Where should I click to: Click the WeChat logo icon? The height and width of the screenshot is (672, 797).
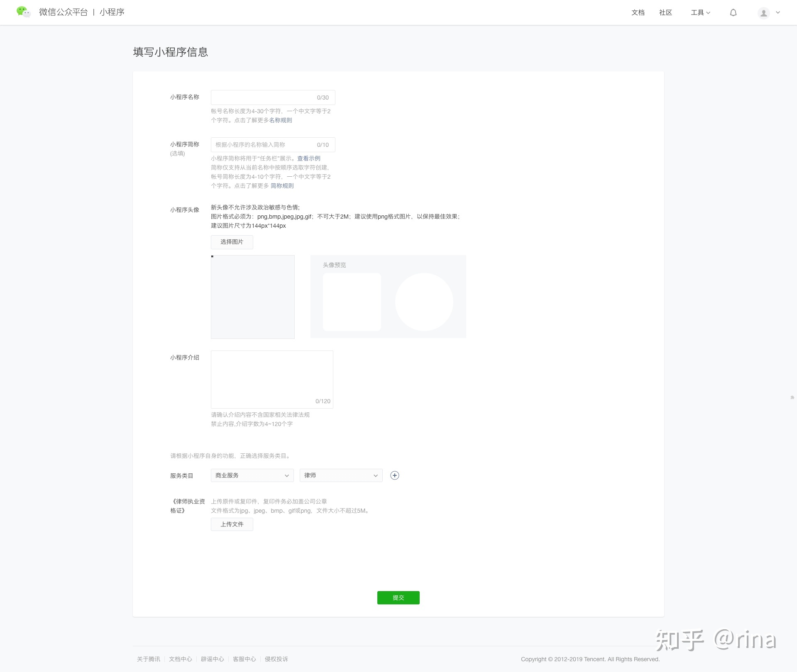click(23, 12)
